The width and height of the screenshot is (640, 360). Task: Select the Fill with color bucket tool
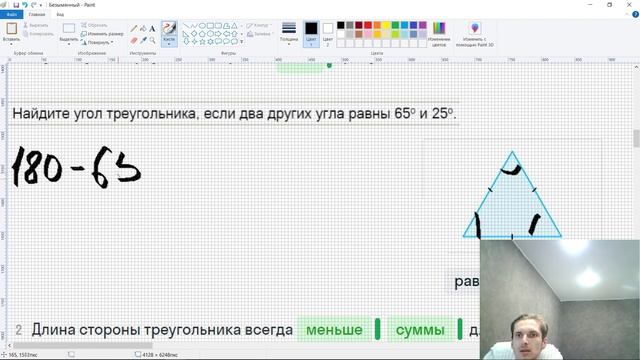(143, 29)
